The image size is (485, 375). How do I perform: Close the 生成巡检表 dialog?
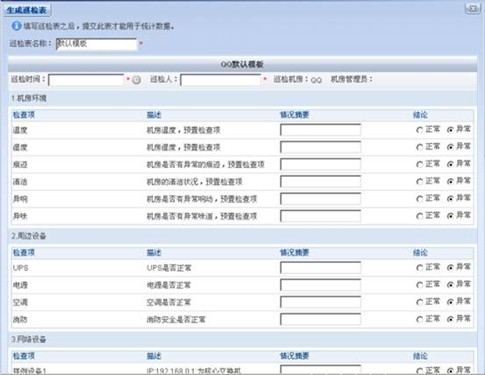[472, 9]
